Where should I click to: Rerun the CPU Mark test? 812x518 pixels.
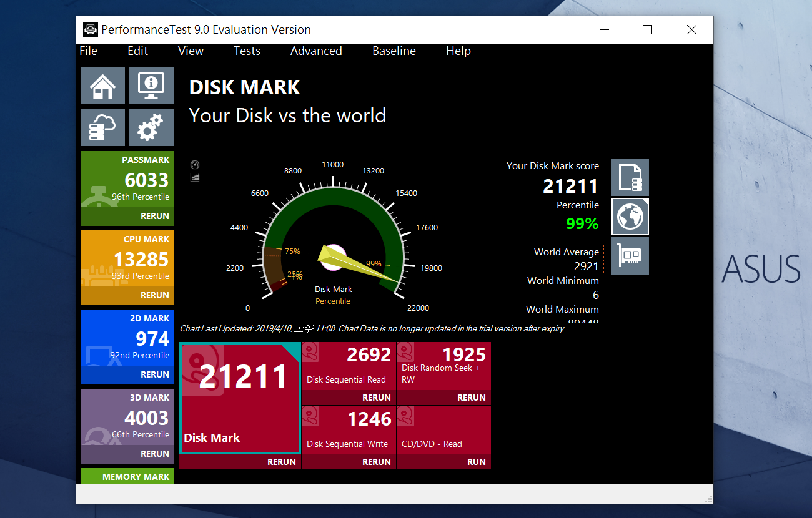coord(155,295)
